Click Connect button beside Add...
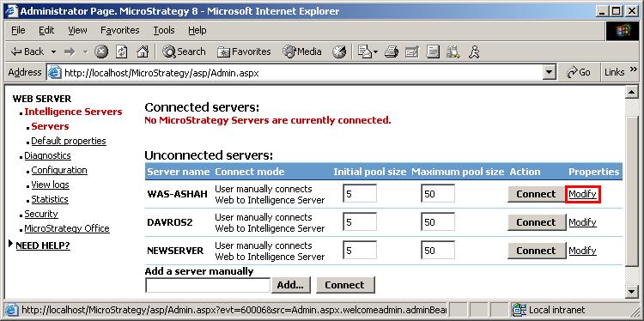Viewport: 644px width, 321px height. pyautogui.click(x=345, y=285)
